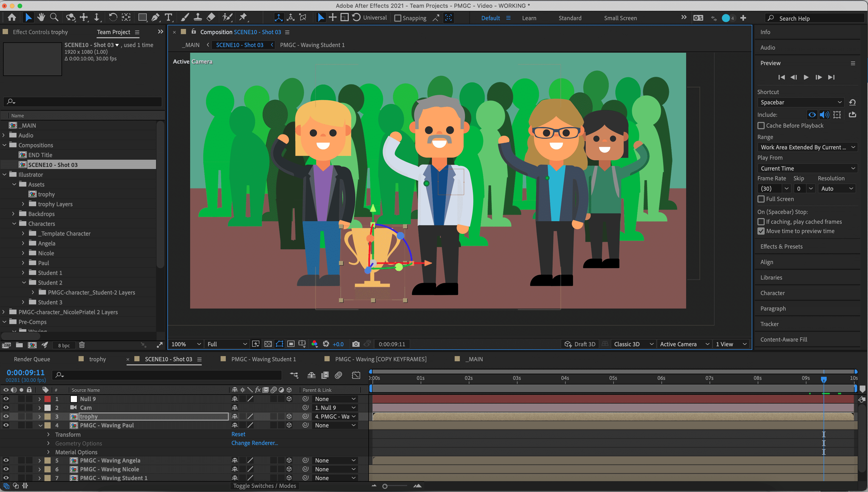Expand the Backdrops folder
This screenshot has width=868, height=492.
[13, 214]
